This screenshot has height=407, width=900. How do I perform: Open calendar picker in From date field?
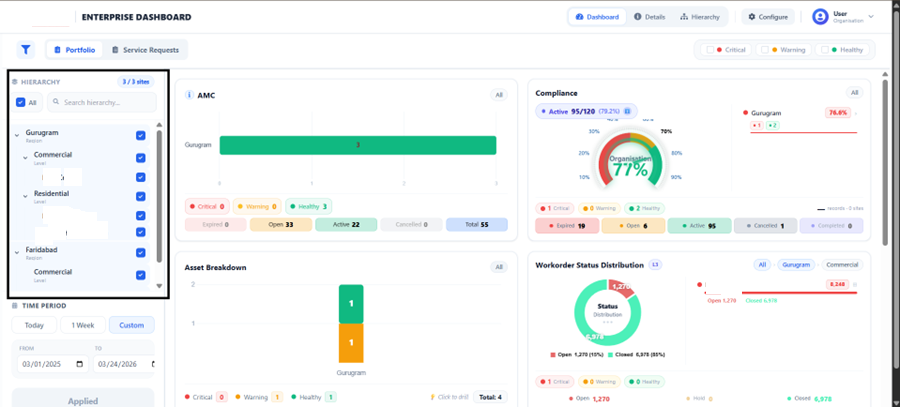click(x=81, y=365)
